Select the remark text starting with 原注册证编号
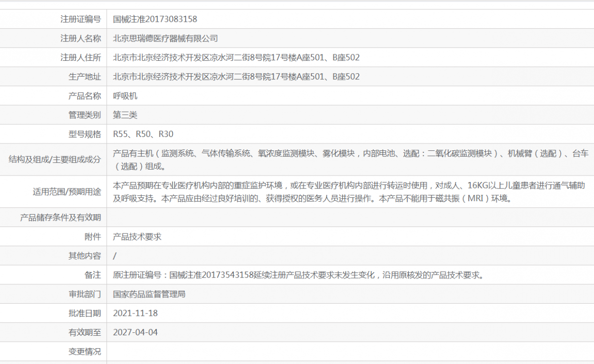 click(298, 275)
